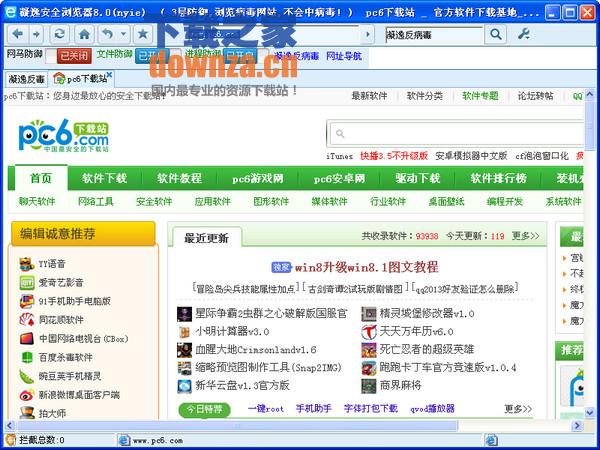Click the 91手机助手电脑版 icon
Image resolution: width=600 pixels, height=450 pixels.
pyautogui.click(x=27, y=301)
